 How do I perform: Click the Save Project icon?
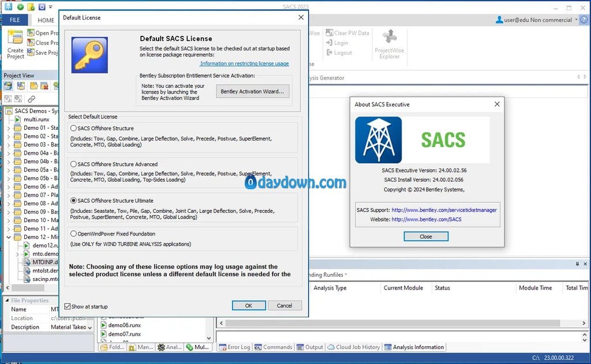tap(31, 52)
